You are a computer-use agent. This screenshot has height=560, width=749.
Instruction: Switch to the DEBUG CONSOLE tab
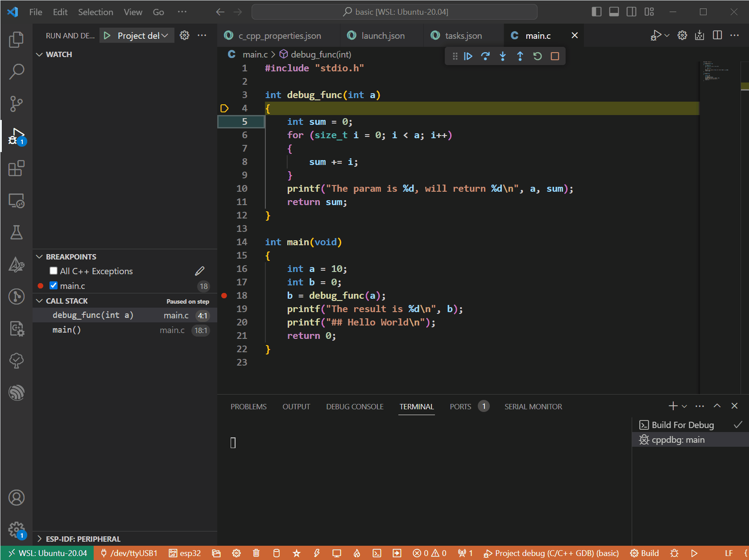click(355, 407)
